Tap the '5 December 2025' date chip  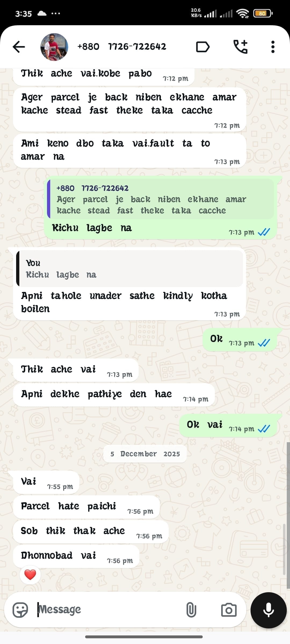click(x=145, y=454)
